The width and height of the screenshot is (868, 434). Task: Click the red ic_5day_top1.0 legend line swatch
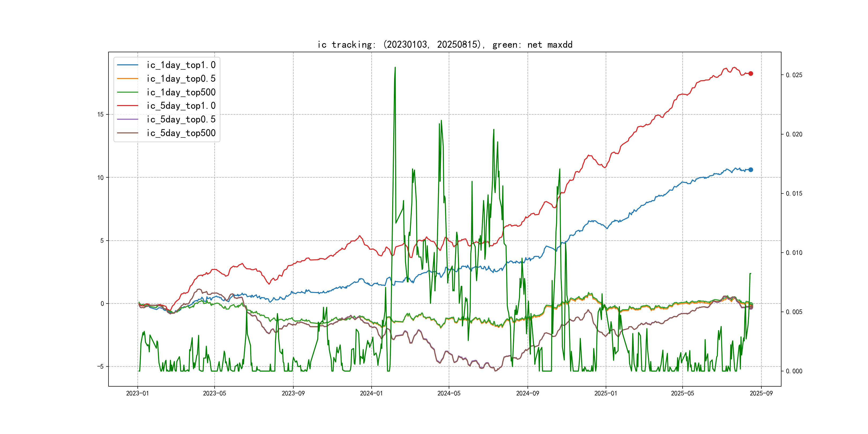127,106
